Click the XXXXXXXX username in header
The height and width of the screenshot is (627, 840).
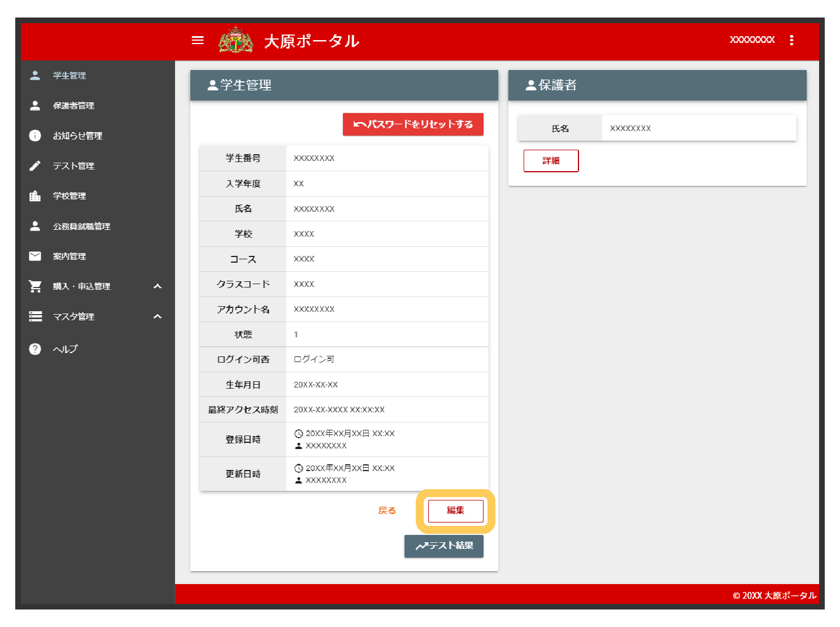(x=752, y=40)
